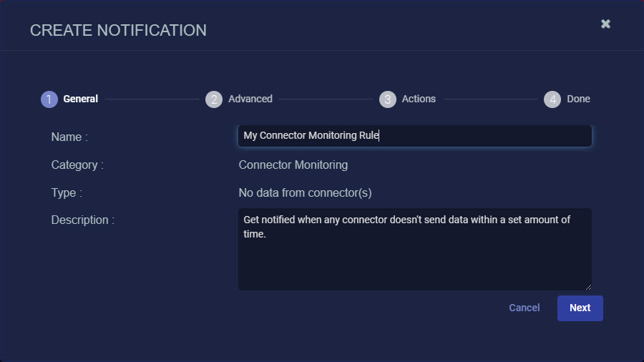Screen dimensions: 644x362
Task: Go to the Advanced step label
Action: [250, 99]
